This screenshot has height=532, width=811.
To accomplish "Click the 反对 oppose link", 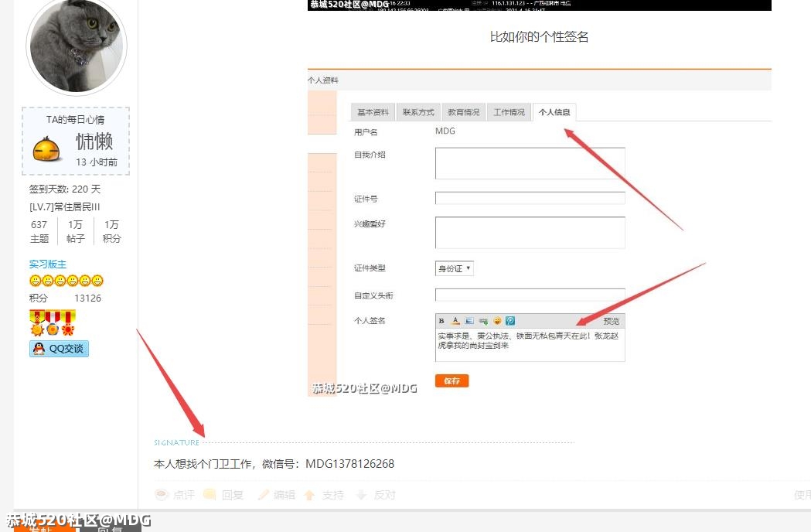I will tap(384, 495).
